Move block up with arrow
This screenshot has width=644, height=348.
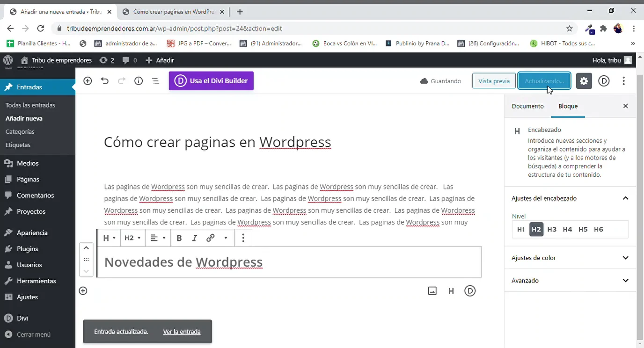[x=86, y=248]
